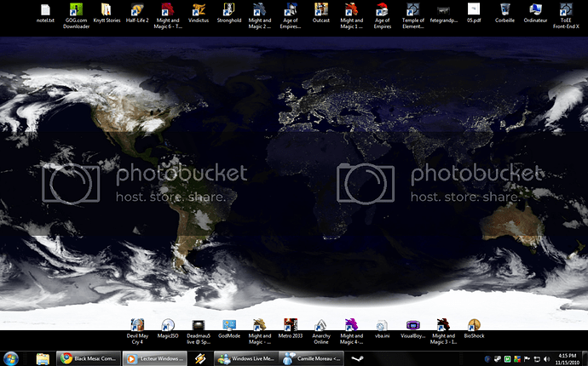Open the taskbar clock and date
The width and height of the screenshot is (588, 366).
click(x=561, y=358)
